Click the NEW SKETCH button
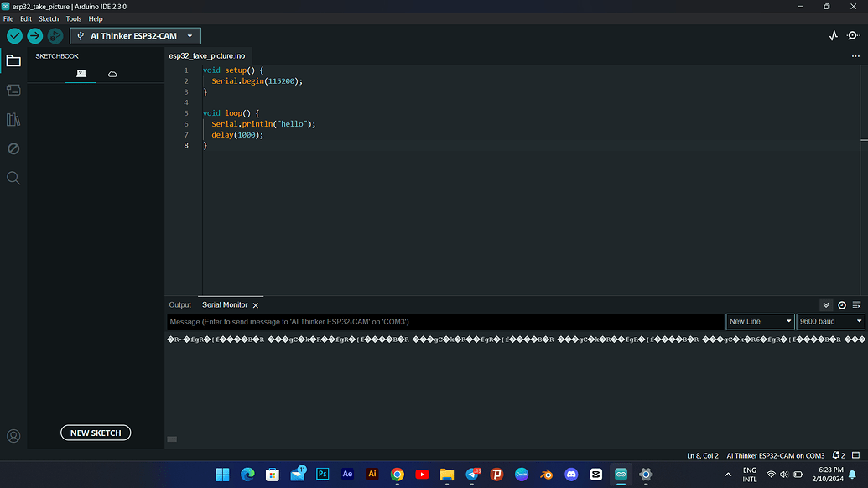868x488 pixels. tap(95, 432)
